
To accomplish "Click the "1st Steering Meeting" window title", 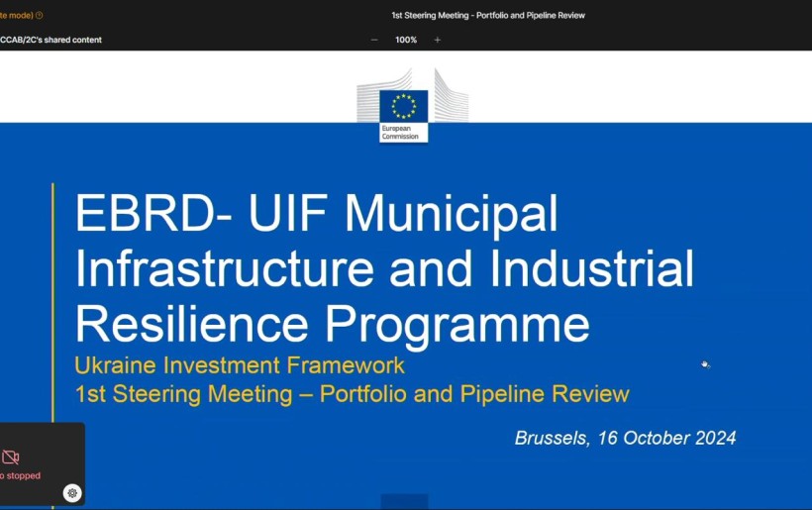I will tap(488, 16).
